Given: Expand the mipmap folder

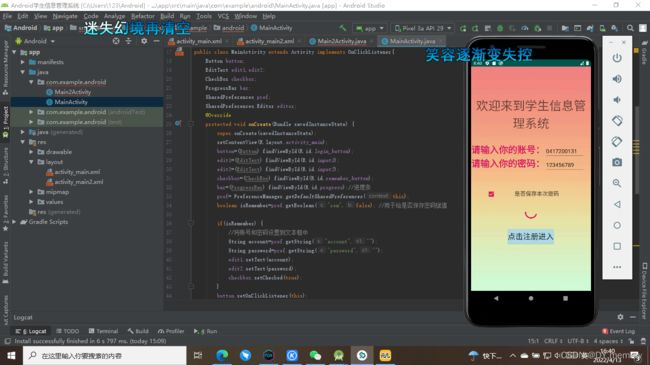Looking at the screenshot, I should click(x=31, y=192).
